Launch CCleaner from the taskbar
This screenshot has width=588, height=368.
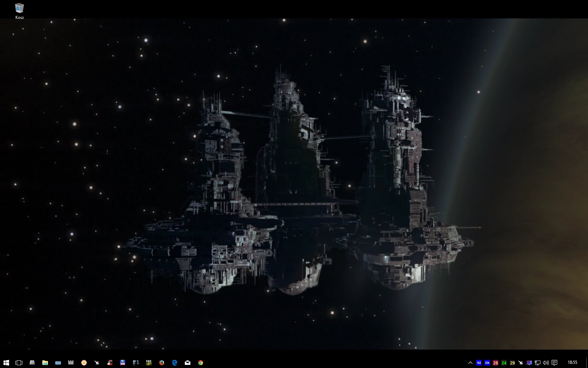110,363
